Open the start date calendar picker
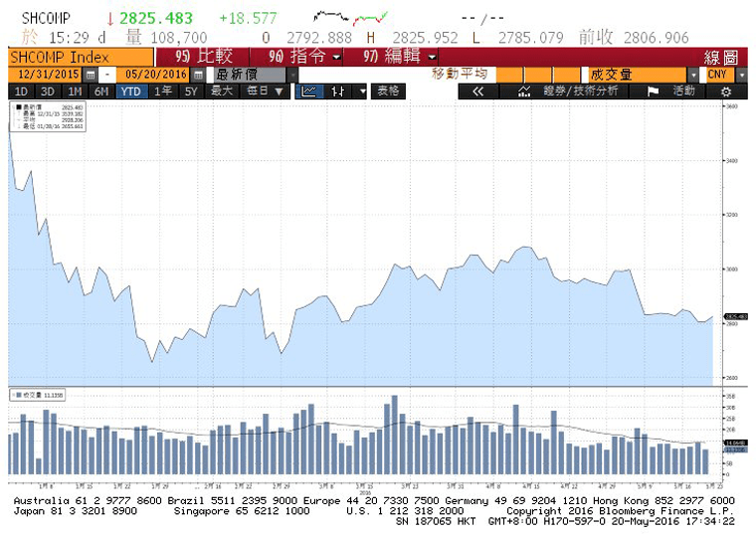 (x=91, y=75)
